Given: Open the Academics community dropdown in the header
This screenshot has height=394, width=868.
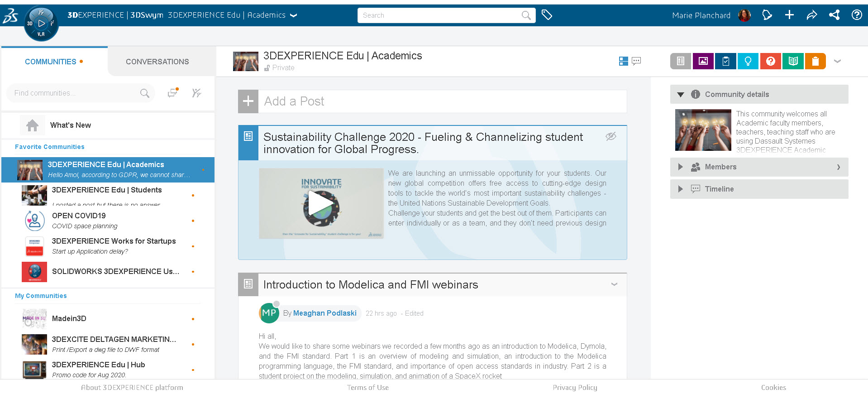Looking at the screenshot, I should (x=294, y=15).
